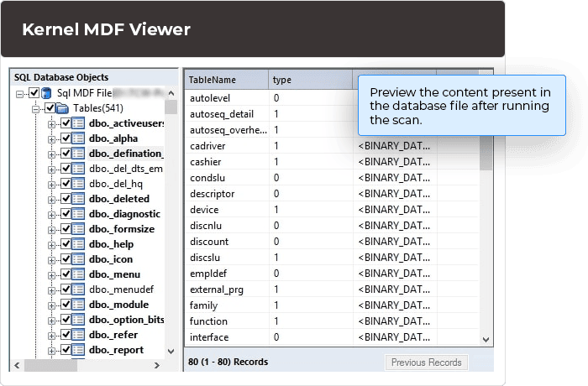Click table icon beside dbo._formsize
This screenshot has height=386, width=588.
(x=78, y=229)
